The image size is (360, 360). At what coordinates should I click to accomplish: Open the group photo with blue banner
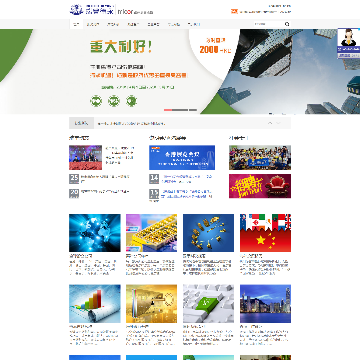[x=260, y=157]
